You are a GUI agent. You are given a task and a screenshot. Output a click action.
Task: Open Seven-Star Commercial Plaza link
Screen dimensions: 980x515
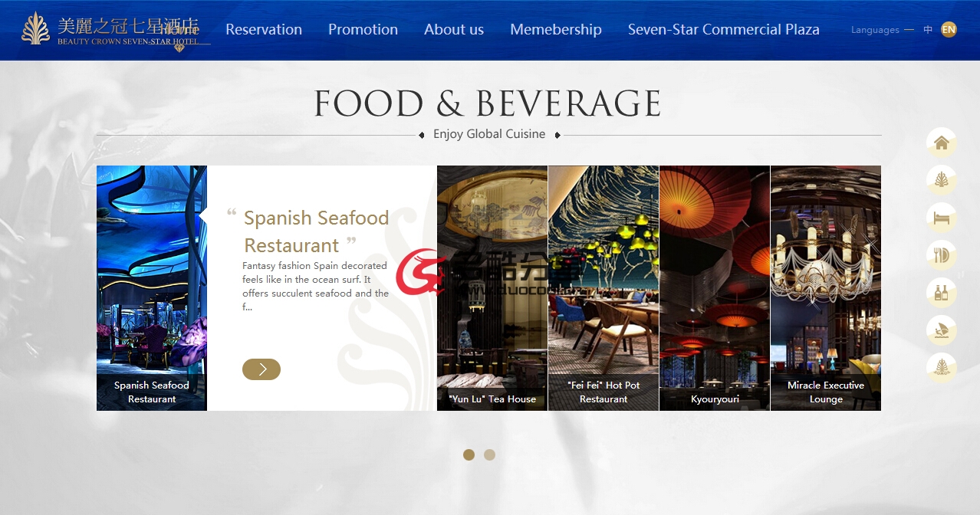point(724,29)
